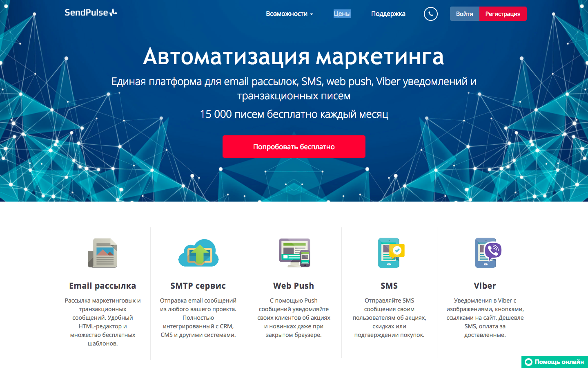
Task: Click the Web Push description paragraph
Action: coord(294,318)
